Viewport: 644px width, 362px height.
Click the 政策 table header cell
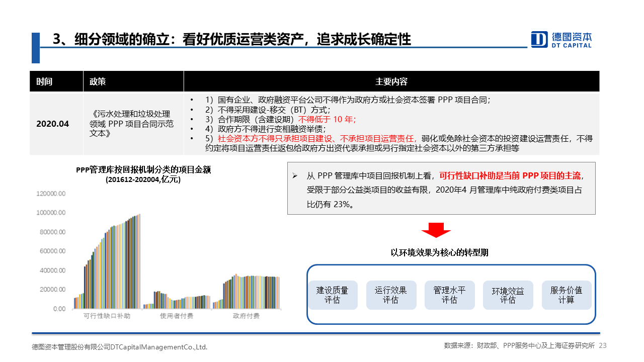click(x=133, y=81)
